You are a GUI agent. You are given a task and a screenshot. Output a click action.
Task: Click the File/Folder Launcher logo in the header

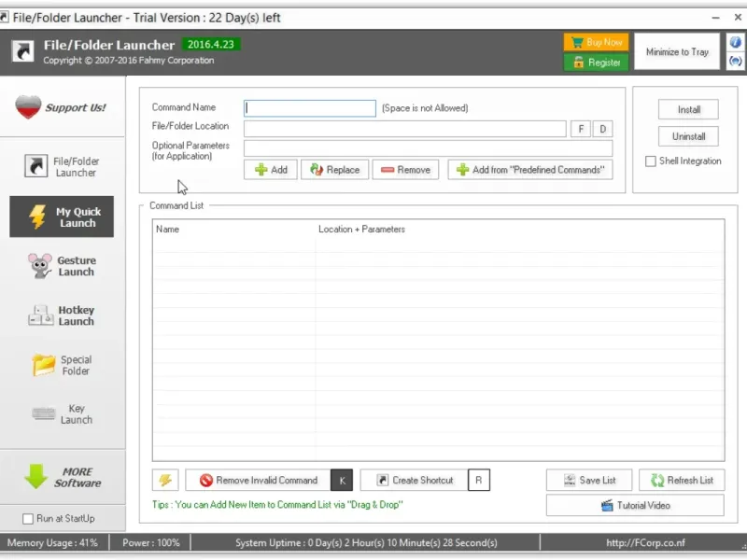(22, 51)
